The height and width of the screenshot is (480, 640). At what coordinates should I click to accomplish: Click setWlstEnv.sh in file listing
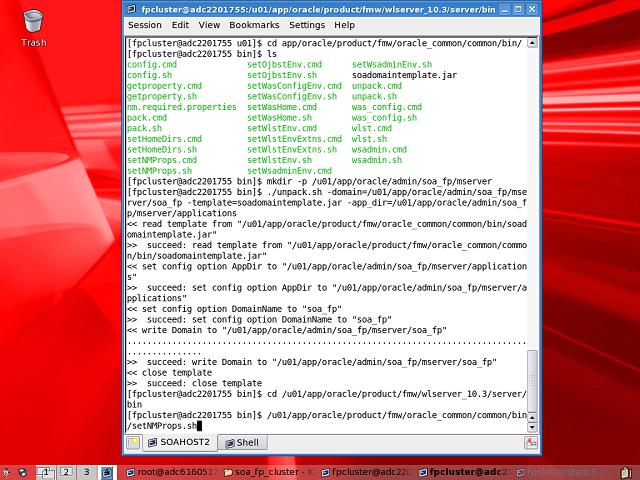[x=279, y=160]
